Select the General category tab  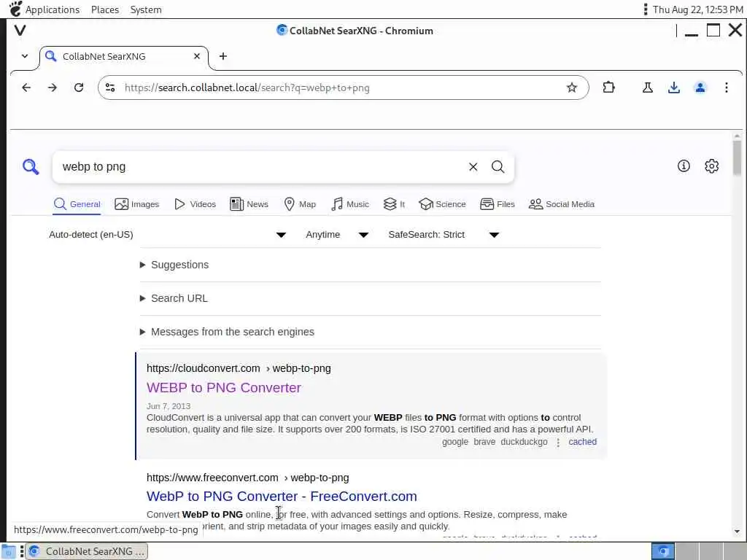tap(77, 204)
